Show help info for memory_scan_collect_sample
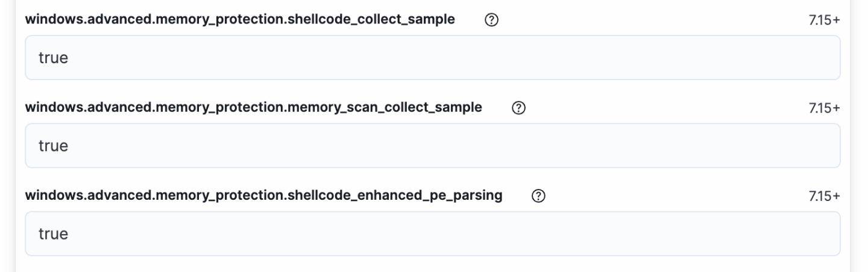 [x=518, y=108]
